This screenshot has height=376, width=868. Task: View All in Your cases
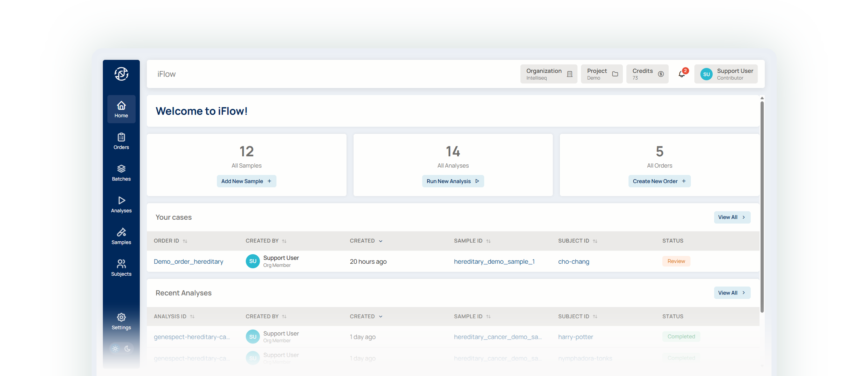click(x=732, y=217)
